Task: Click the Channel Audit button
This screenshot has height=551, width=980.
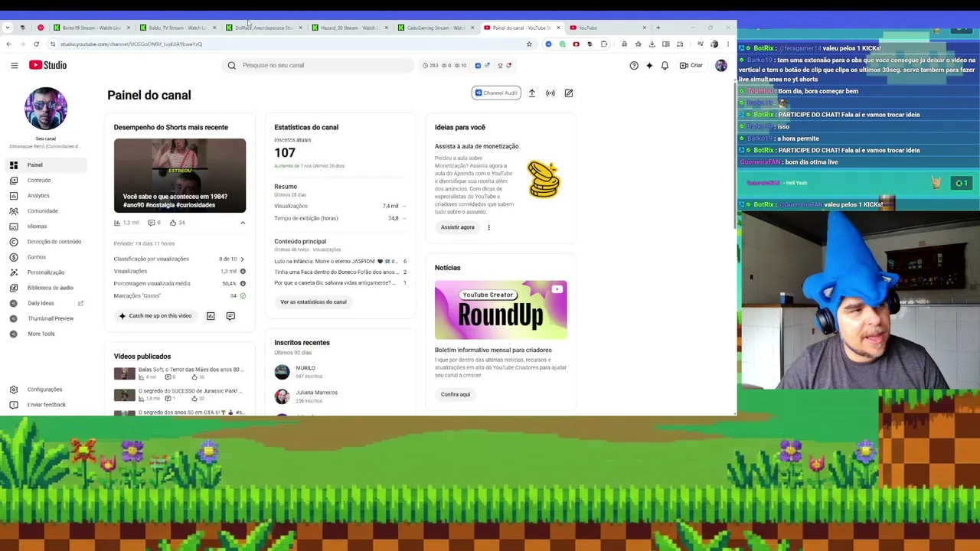Action: [x=496, y=93]
